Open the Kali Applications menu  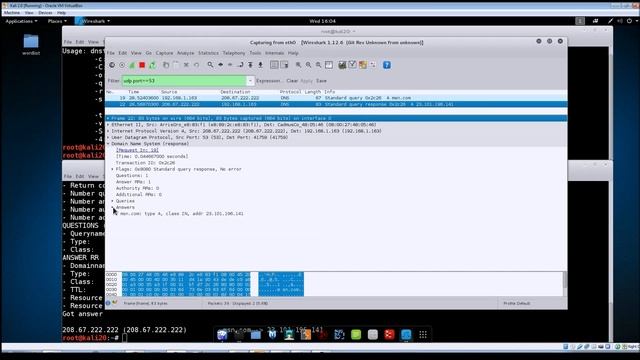click(21, 21)
